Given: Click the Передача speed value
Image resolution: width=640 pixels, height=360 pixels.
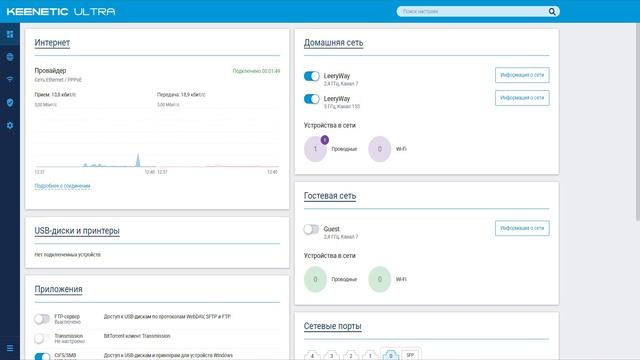Looking at the screenshot, I should [181, 95].
